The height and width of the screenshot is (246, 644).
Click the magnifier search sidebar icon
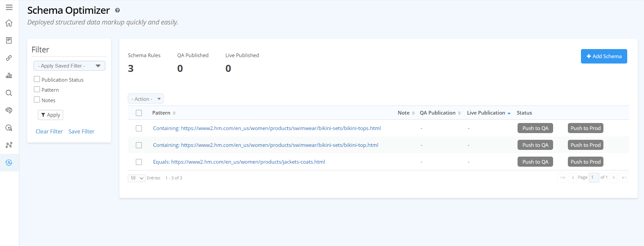click(9, 93)
